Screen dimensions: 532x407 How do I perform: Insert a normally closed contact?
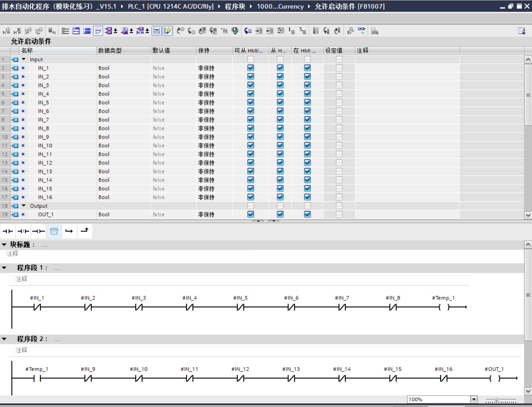(23, 231)
